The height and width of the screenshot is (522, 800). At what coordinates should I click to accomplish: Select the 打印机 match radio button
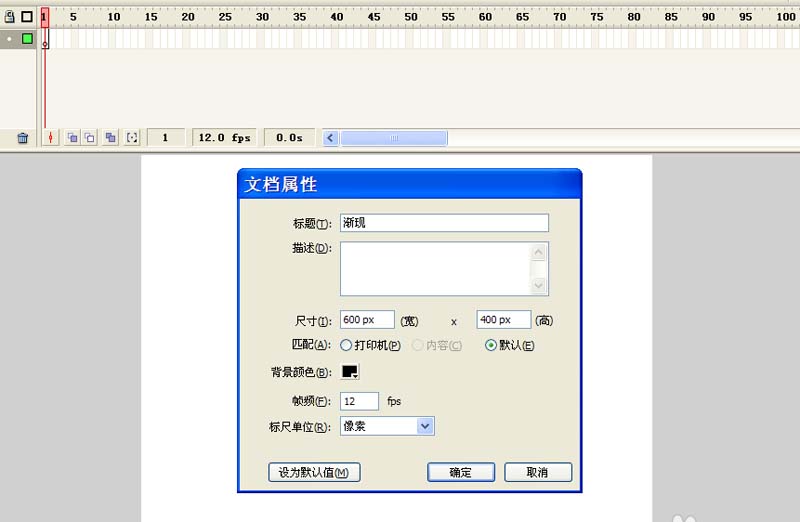346,345
